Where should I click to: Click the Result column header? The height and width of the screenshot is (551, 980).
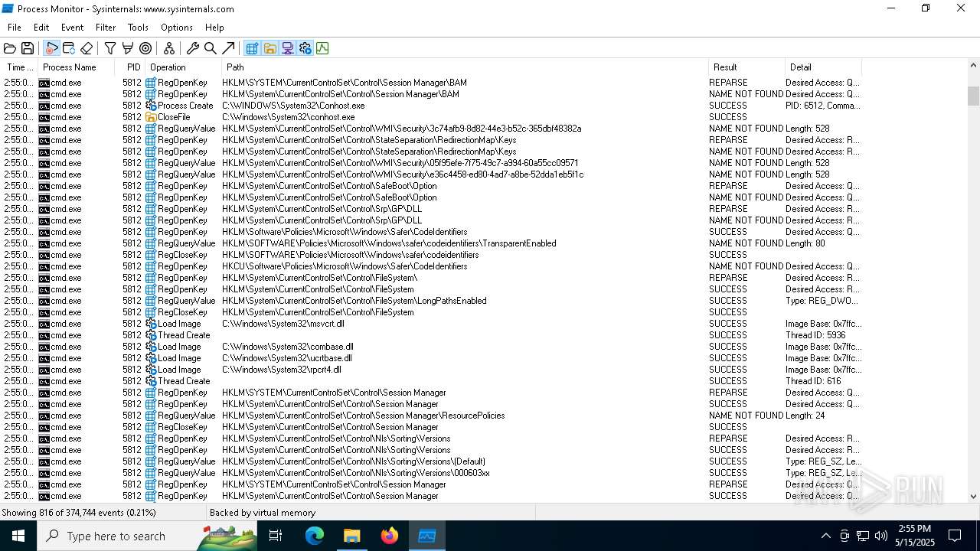(x=746, y=67)
